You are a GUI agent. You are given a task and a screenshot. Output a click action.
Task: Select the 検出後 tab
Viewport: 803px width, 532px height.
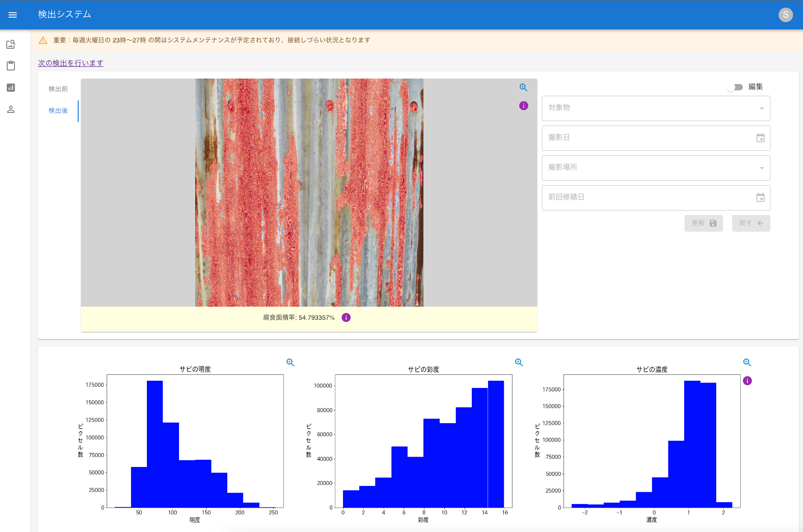(x=58, y=111)
